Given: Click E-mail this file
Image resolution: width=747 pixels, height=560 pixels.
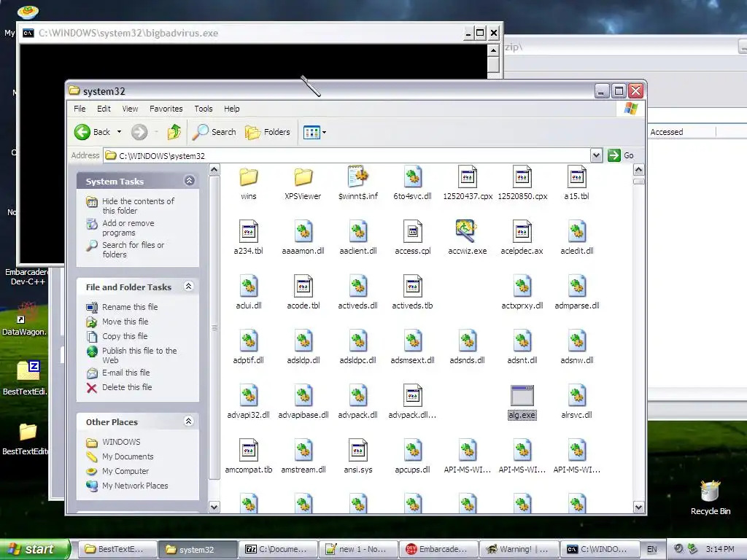Looking at the screenshot, I should click(125, 373).
